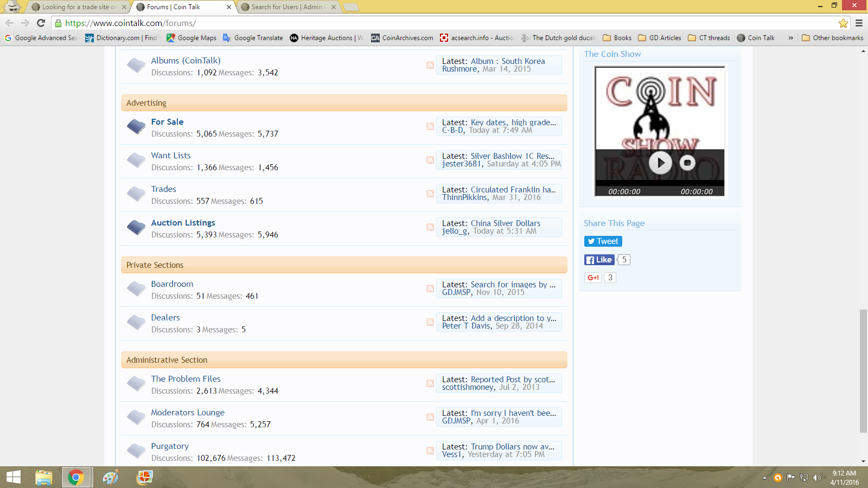Open GD Articles bookmarks folder

pyautogui.click(x=660, y=38)
